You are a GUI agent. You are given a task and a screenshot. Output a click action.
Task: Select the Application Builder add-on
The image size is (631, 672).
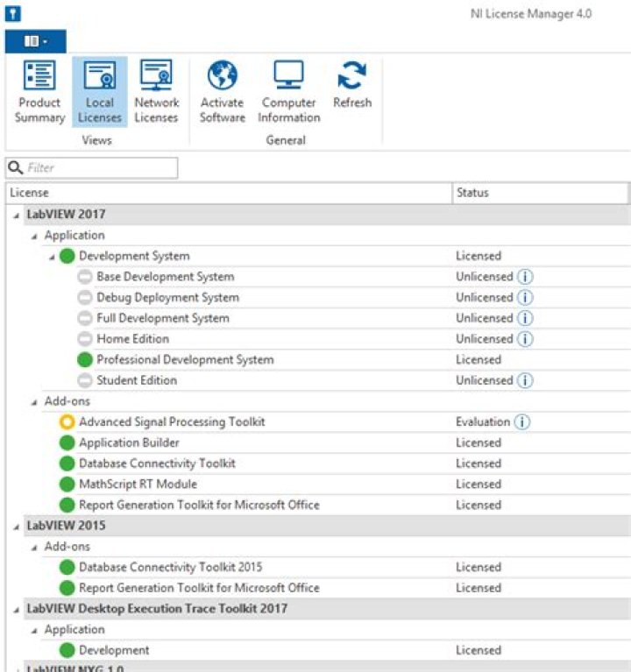pyautogui.click(x=129, y=442)
